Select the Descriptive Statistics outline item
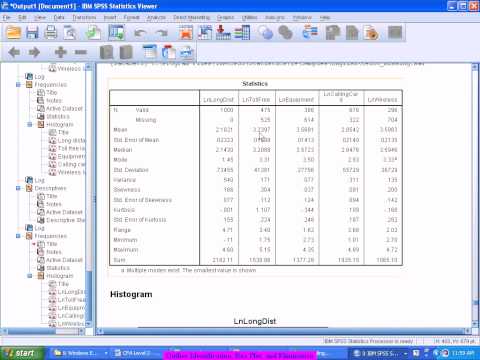Image resolution: width=480 pixels, height=360 pixels. click(x=65, y=220)
